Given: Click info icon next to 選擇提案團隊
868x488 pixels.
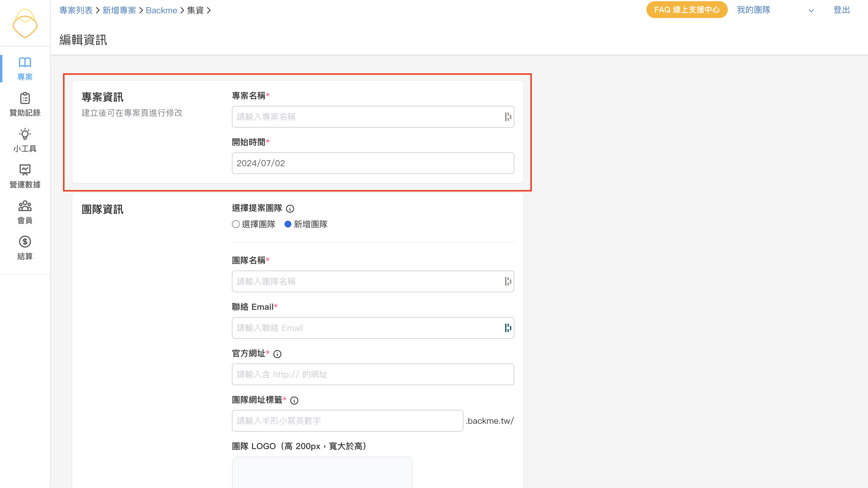Looking at the screenshot, I should coord(290,209).
